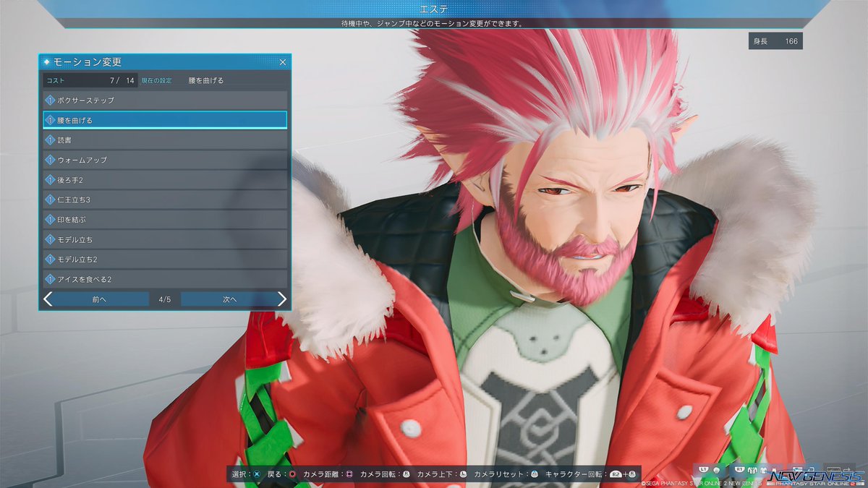Click the カメラ距離 hint label
Image resolution: width=868 pixels, height=488 pixels.
tap(323, 474)
